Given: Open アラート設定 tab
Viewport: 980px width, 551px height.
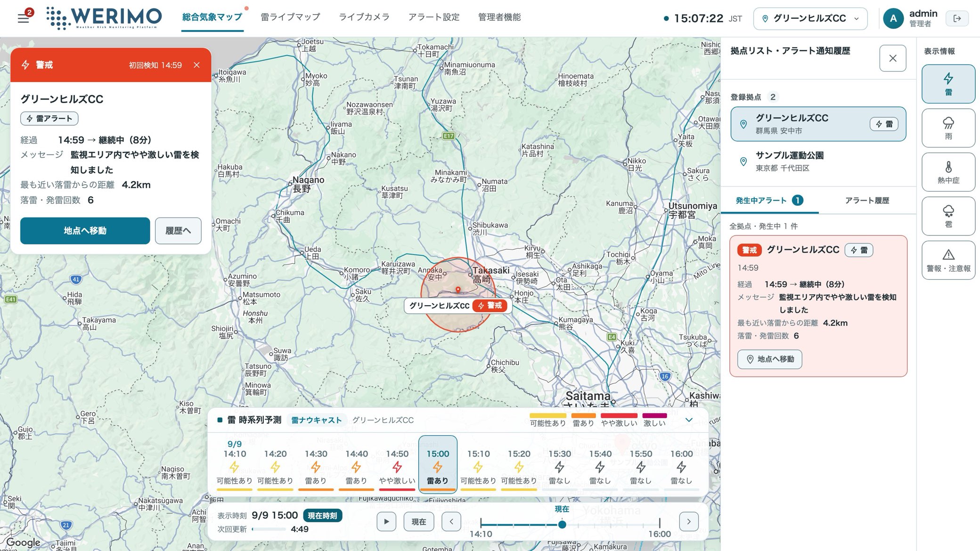Looking at the screenshot, I should (x=434, y=17).
